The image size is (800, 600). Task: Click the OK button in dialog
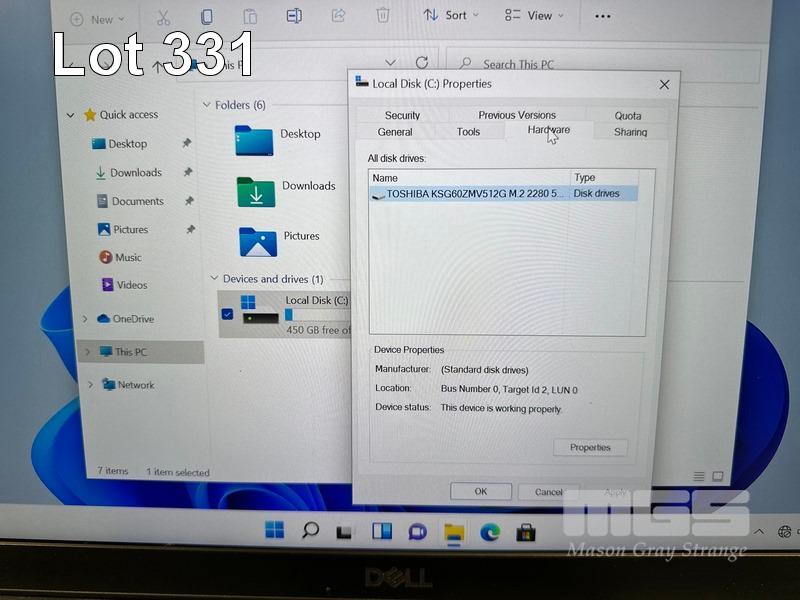pyautogui.click(x=480, y=491)
